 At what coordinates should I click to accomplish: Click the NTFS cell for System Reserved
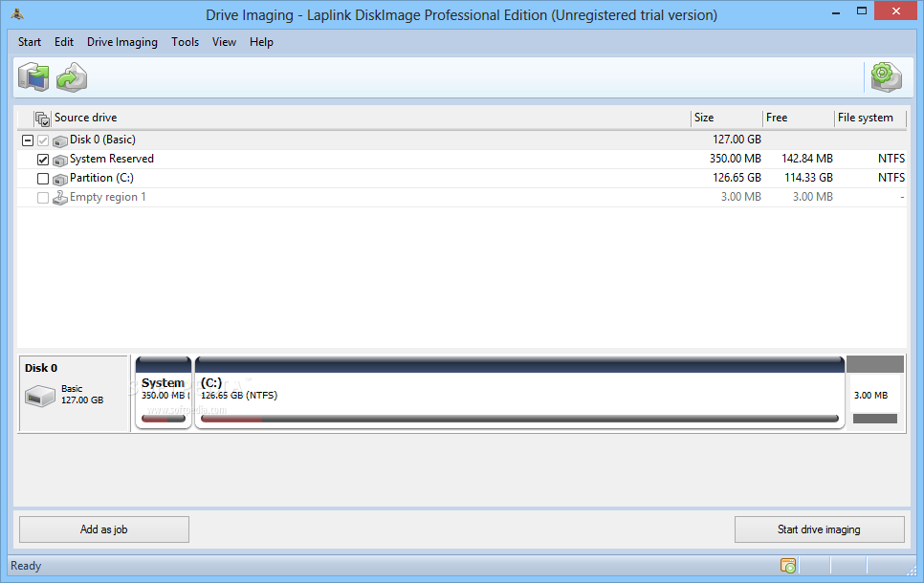pos(891,159)
